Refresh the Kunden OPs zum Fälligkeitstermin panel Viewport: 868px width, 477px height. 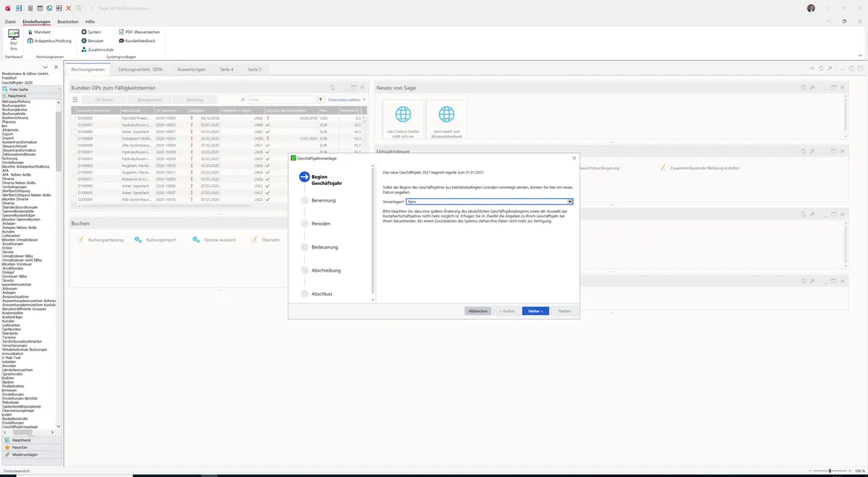click(x=332, y=87)
